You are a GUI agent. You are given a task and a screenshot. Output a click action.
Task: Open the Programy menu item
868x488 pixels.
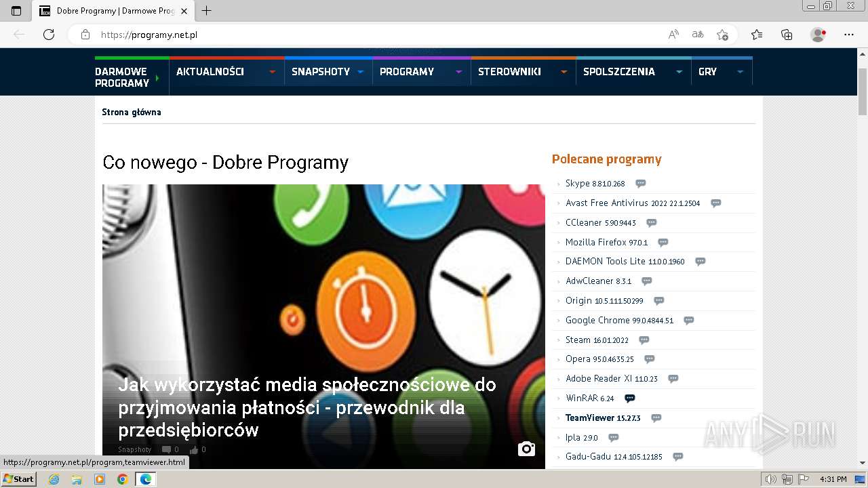[407, 72]
